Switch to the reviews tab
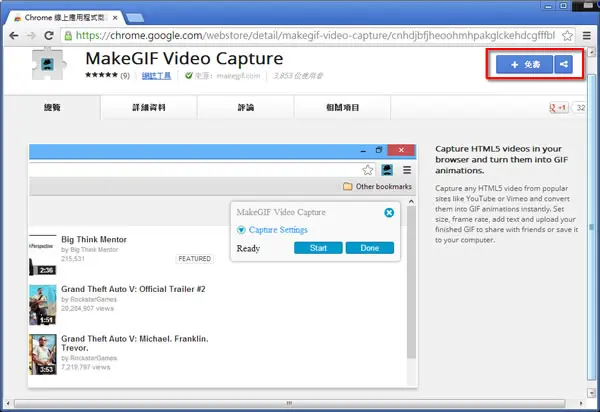Image resolution: width=600 pixels, height=412 pixels. (246, 107)
